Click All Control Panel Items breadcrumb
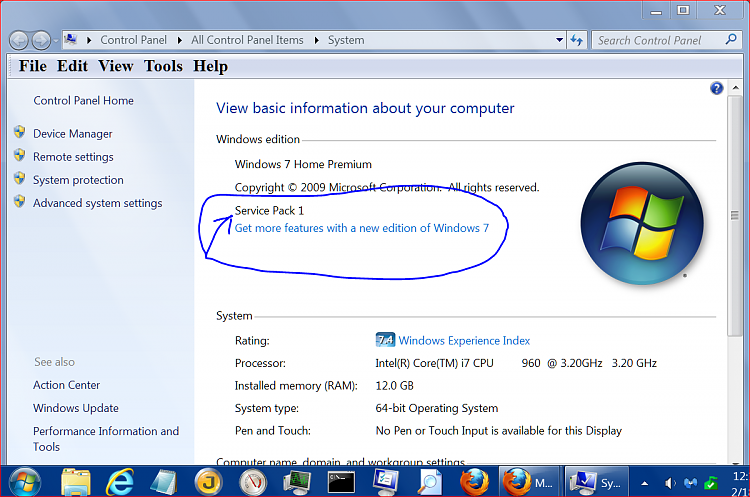This screenshot has width=750, height=497. click(x=247, y=40)
